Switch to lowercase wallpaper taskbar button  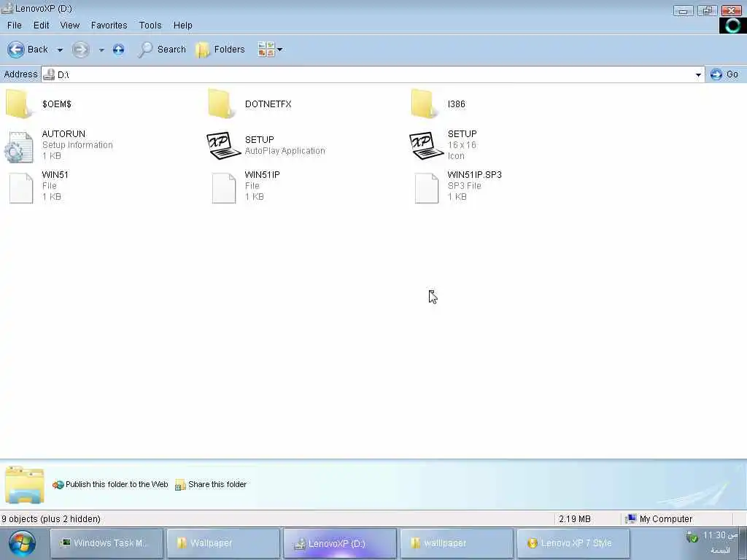(x=457, y=543)
